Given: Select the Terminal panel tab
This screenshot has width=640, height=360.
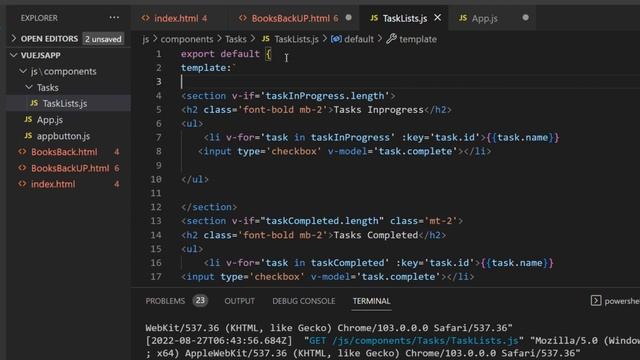Looking at the screenshot, I should (371, 301).
